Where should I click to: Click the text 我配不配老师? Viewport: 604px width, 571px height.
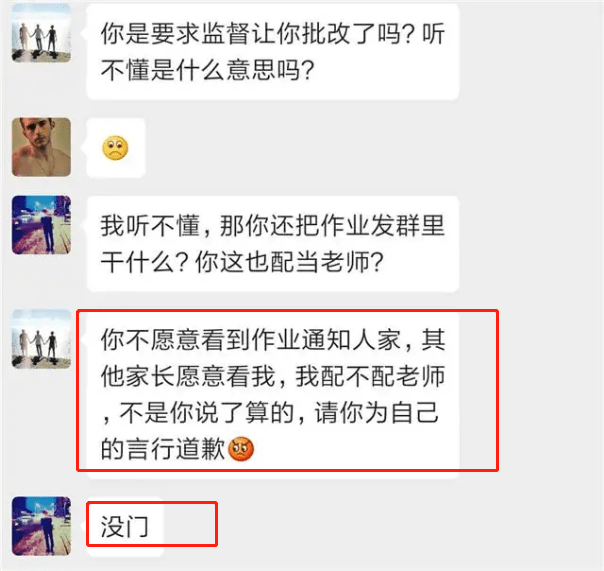(370, 376)
